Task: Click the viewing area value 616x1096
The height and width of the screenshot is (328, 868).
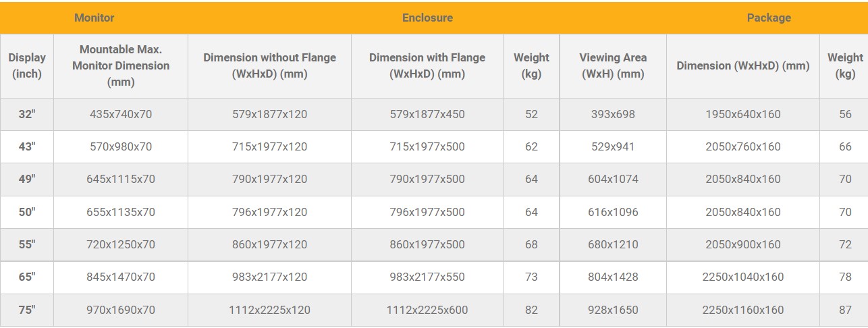Action: (x=613, y=212)
